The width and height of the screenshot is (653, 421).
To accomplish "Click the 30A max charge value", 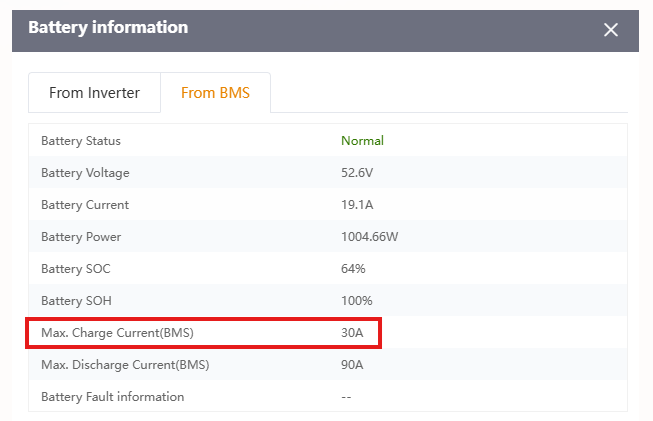I will pyautogui.click(x=352, y=333).
